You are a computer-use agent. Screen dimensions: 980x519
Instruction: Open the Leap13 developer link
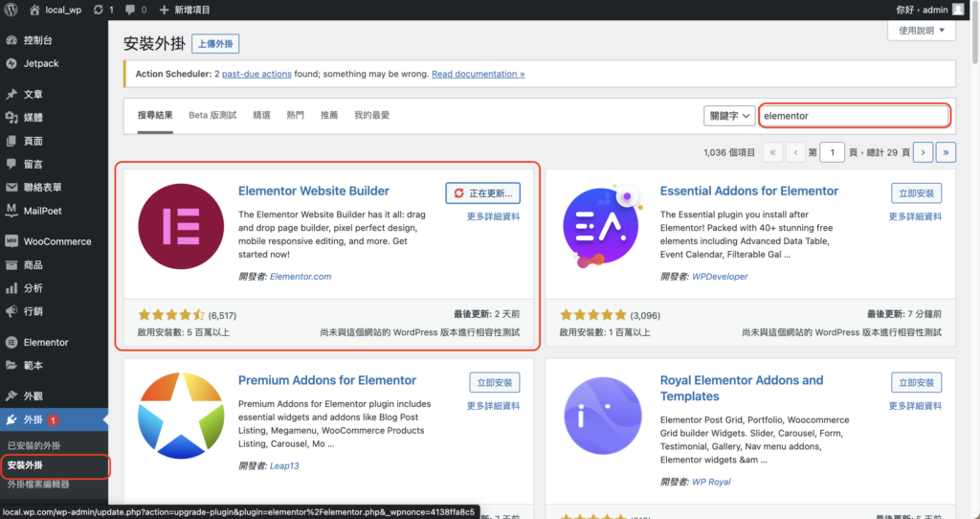tap(284, 465)
